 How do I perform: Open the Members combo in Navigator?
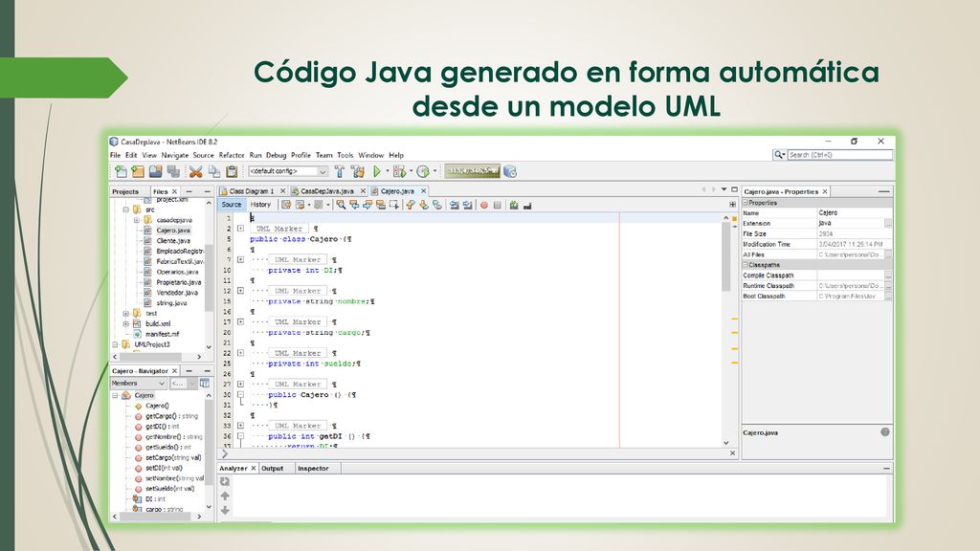138,383
